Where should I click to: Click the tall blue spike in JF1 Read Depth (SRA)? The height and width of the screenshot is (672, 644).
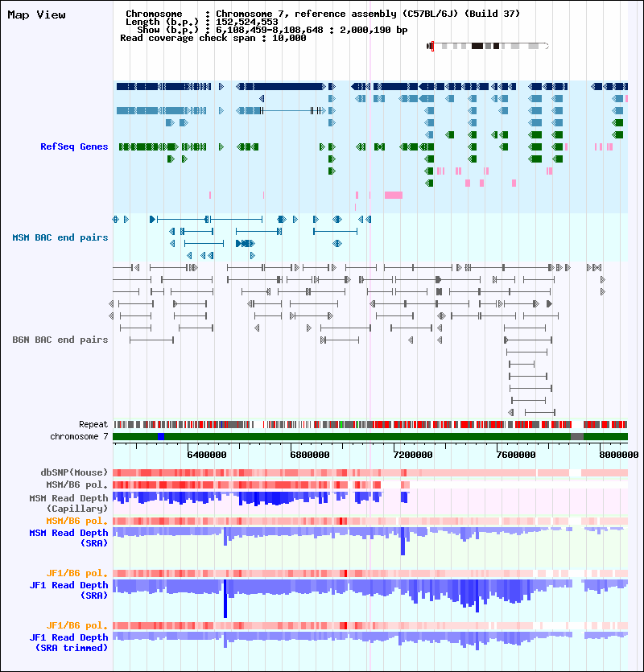point(225,599)
